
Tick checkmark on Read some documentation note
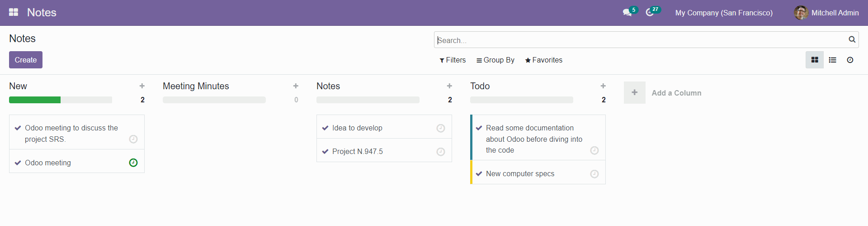tap(479, 128)
